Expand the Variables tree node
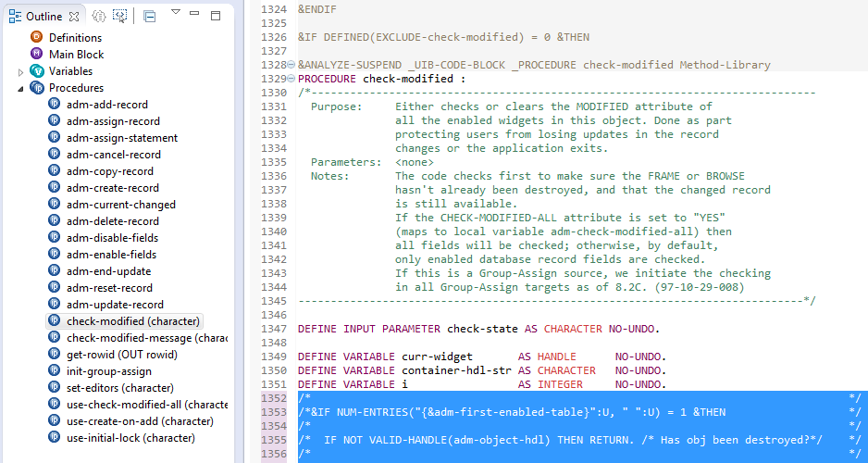 (x=21, y=71)
